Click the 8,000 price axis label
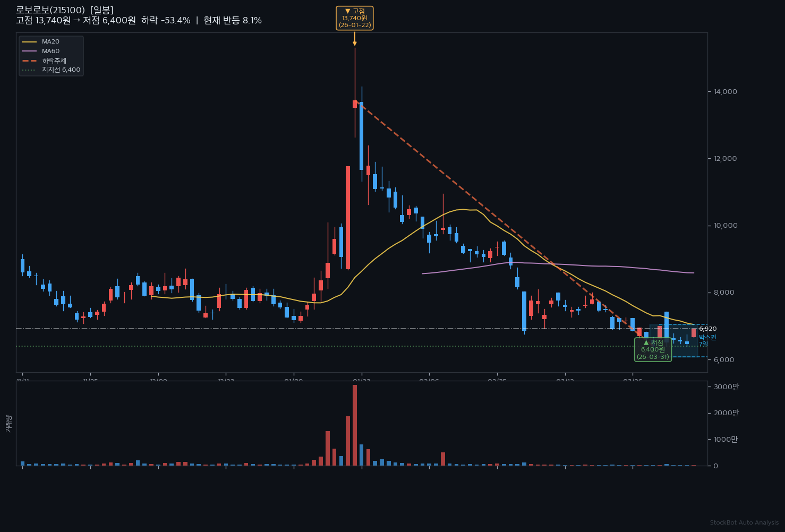This screenshot has width=785, height=532. [726, 293]
